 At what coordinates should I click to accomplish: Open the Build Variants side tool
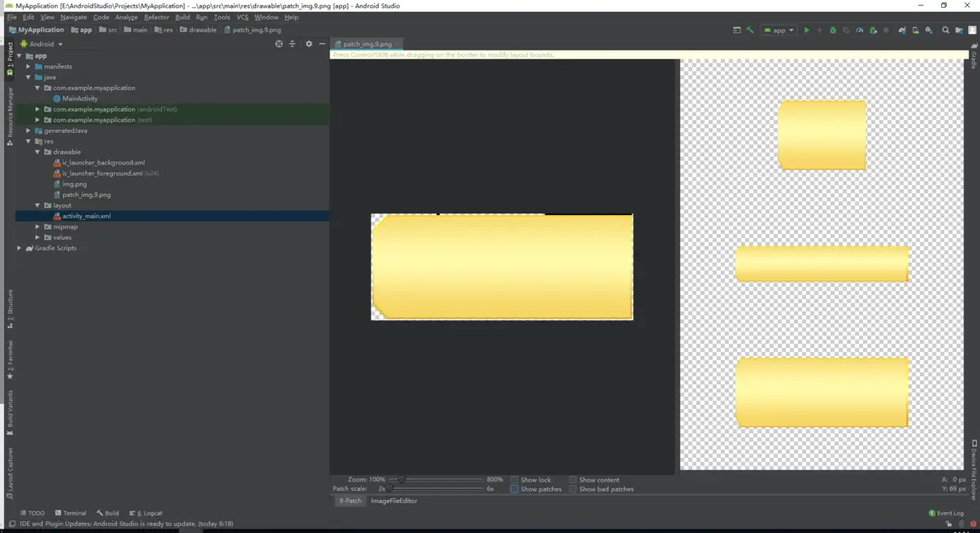tap(9, 413)
